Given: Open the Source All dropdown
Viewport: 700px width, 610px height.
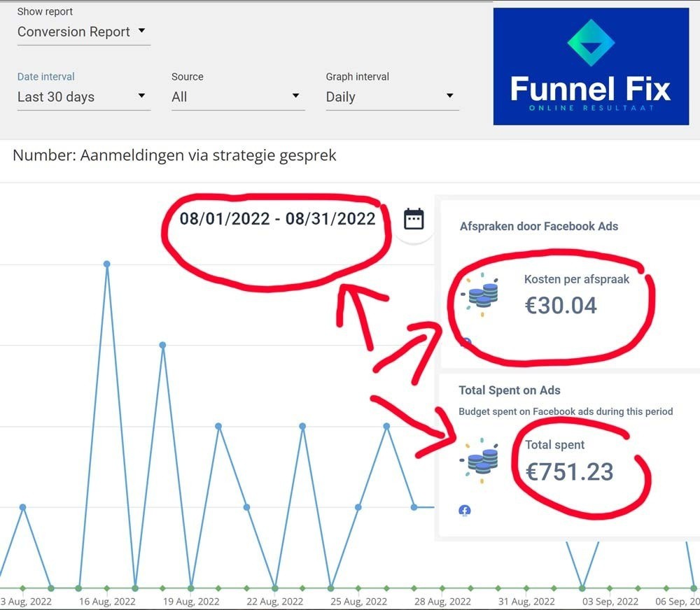Looking at the screenshot, I should pos(238,97).
